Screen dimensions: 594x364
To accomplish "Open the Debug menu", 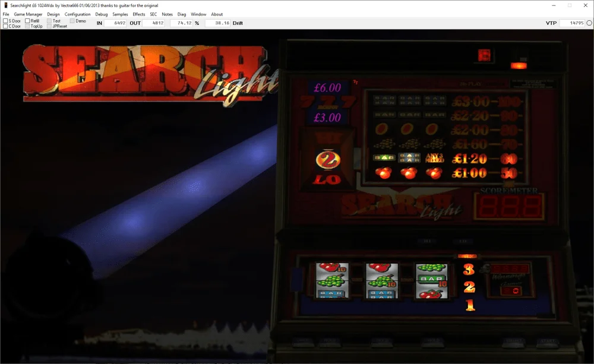I will click(x=102, y=14).
